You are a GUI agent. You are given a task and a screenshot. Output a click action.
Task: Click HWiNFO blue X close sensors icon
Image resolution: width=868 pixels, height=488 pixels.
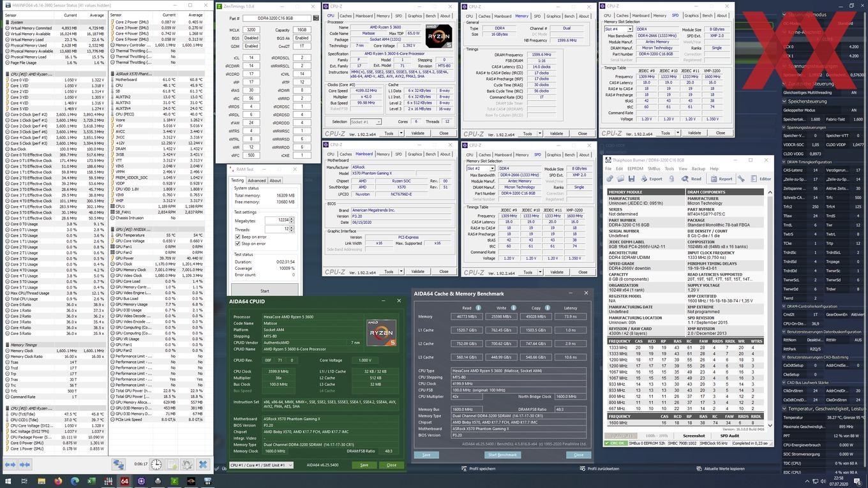203,464
